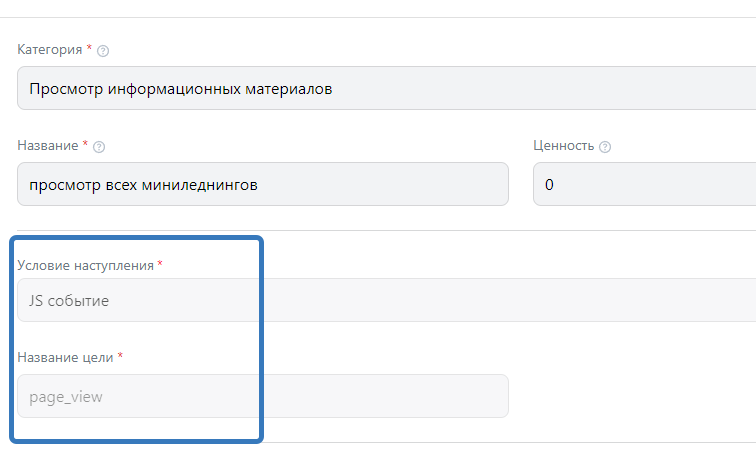Focus the Название field containing 'просмотр всех минилендингов'
Screen dimensions: 756x464
point(262,185)
